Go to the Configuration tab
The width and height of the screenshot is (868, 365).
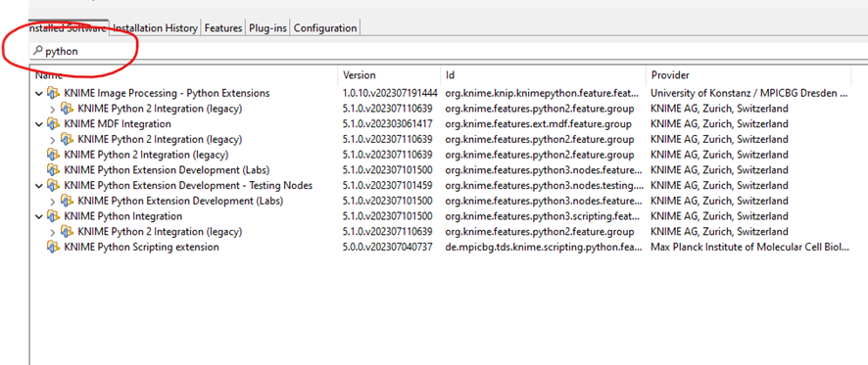point(325,27)
